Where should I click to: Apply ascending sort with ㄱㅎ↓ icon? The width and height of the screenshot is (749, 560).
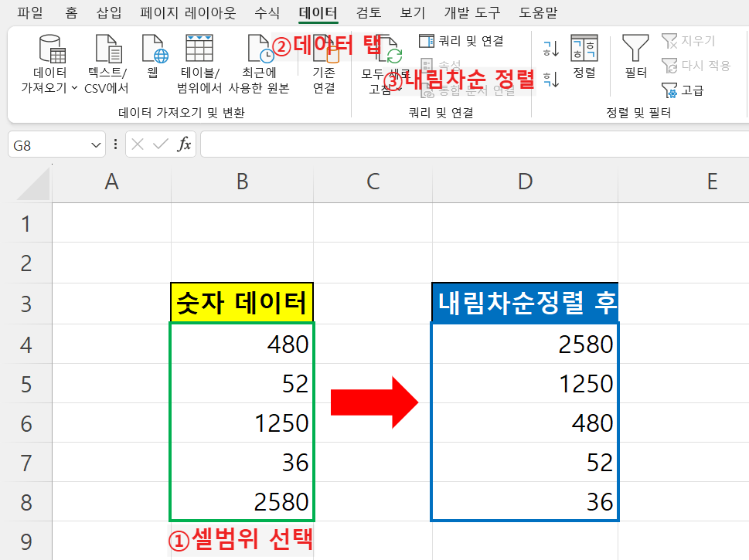click(552, 48)
